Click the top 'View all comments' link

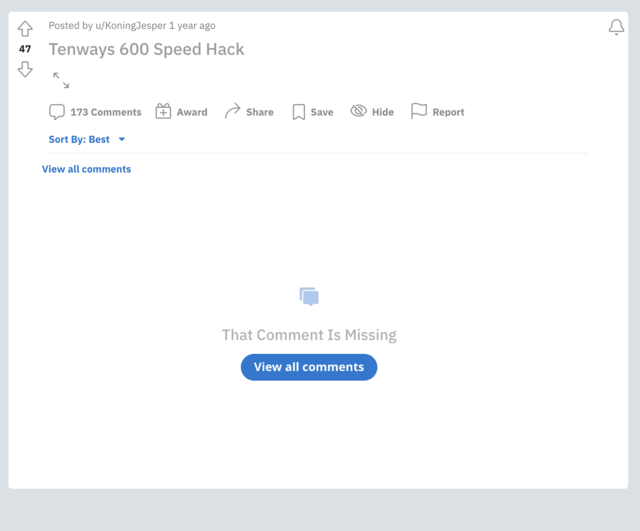[x=87, y=169]
